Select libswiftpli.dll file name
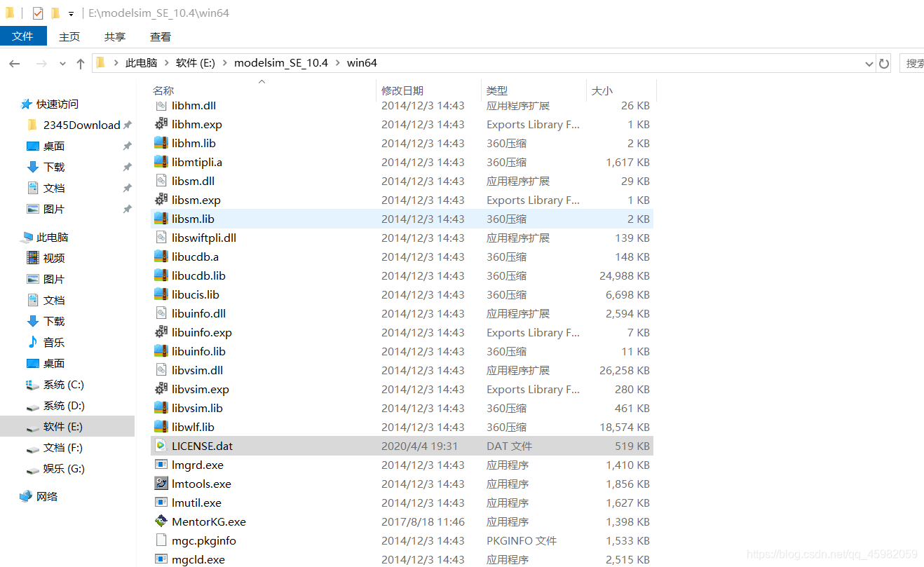This screenshot has height=567, width=924. 204,238
